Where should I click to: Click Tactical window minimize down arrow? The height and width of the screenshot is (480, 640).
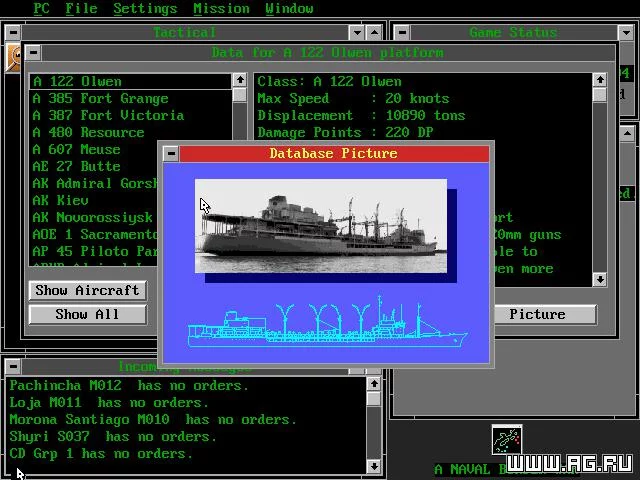(357, 32)
